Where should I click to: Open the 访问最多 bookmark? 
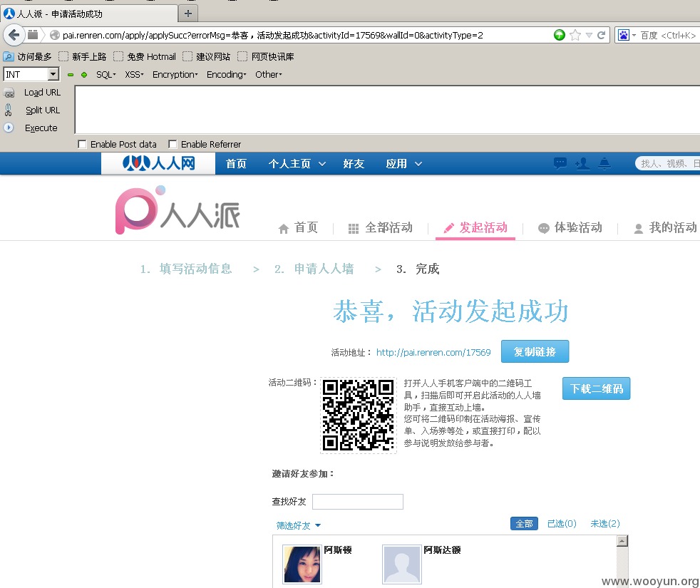point(27,57)
